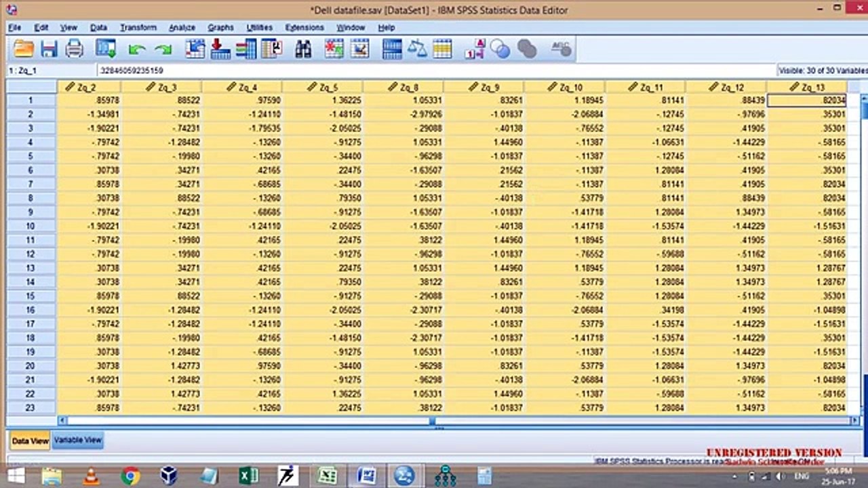This screenshot has height=488, width=868.
Task: Click Zq_12 cell -.97696 in row 21
Action: (726, 380)
